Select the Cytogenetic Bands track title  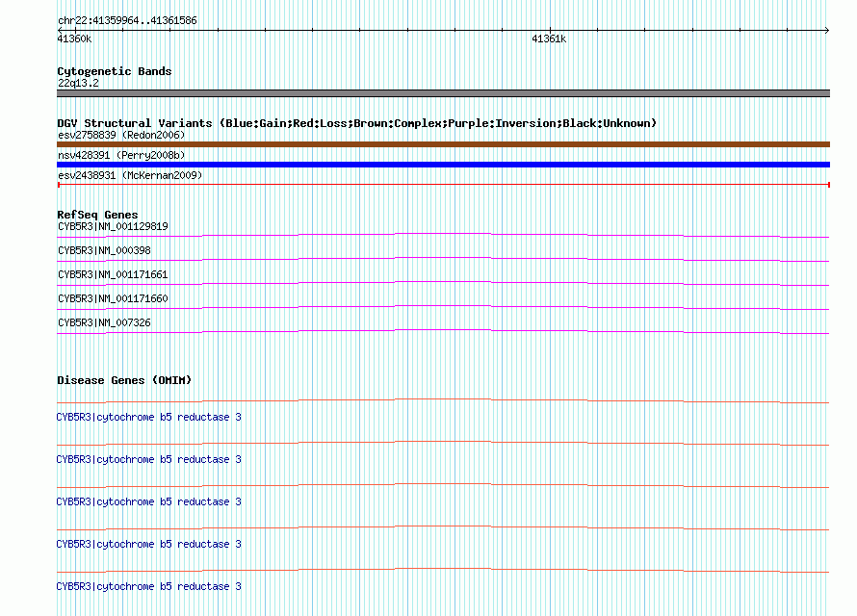[x=115, y=71]
